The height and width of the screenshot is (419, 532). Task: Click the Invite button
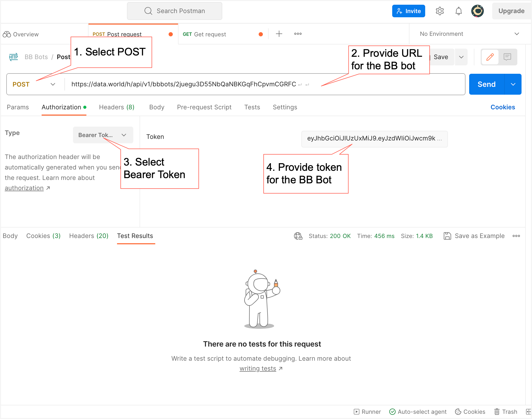coord(408,11)
